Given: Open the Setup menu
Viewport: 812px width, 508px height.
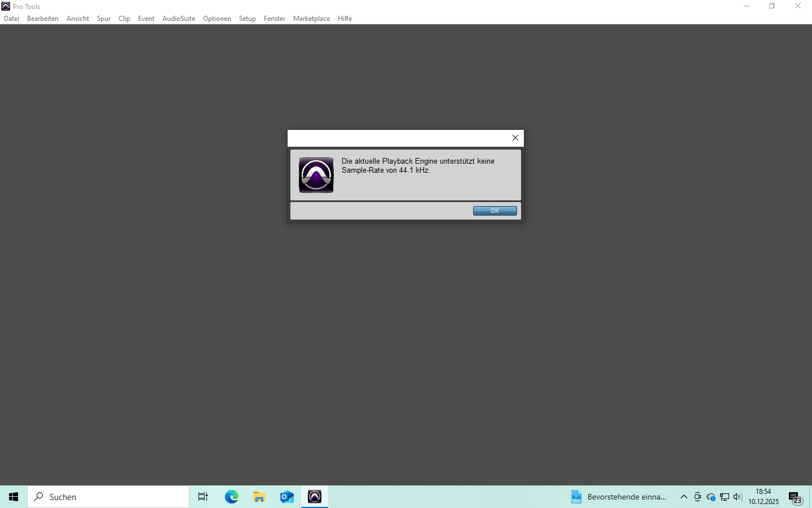Looking at the screenshot, I should tap(247, 19).
